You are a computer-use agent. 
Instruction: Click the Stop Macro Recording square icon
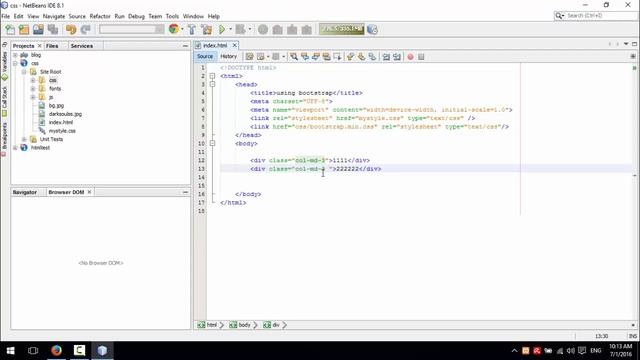coord(421,57)
